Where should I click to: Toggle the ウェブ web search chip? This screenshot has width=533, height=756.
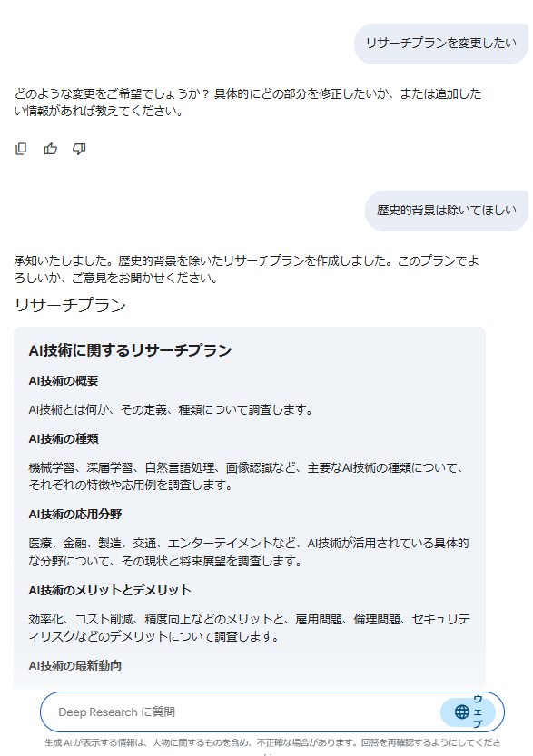pos(468,712)
